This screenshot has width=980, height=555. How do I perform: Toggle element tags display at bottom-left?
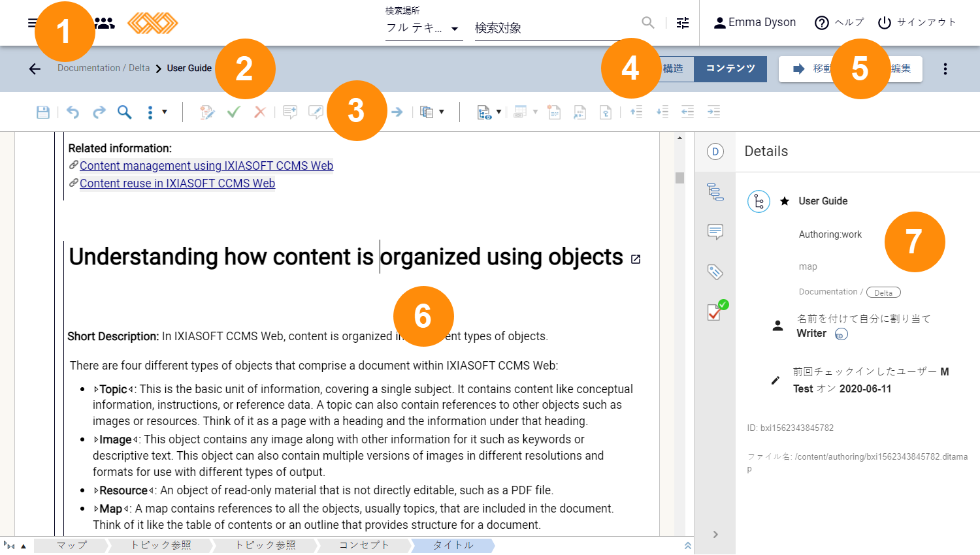9,546
